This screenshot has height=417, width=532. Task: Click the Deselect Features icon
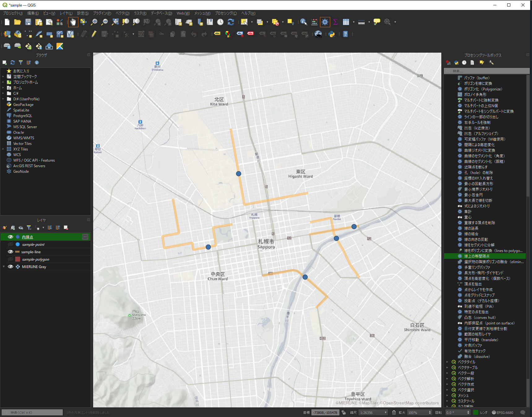click(x=275, y=22)
